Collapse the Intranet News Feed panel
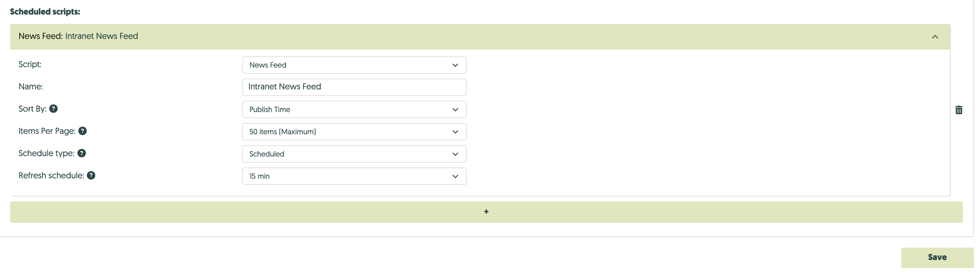 935,37
